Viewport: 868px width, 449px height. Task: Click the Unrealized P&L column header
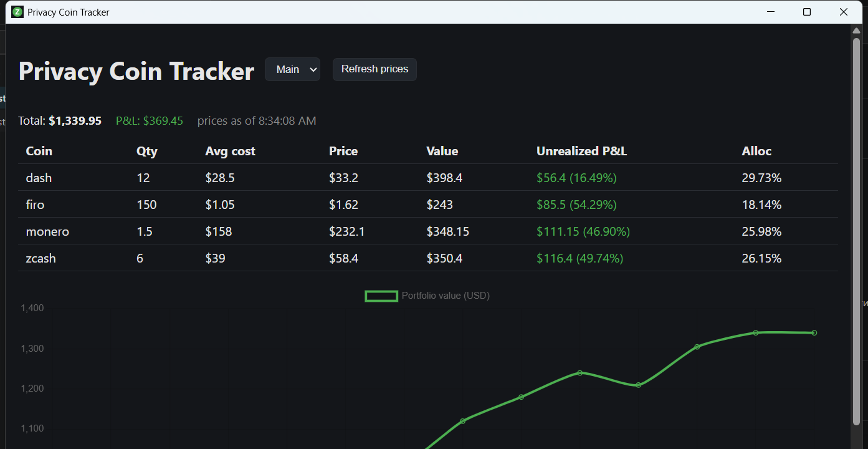(581, 151)
